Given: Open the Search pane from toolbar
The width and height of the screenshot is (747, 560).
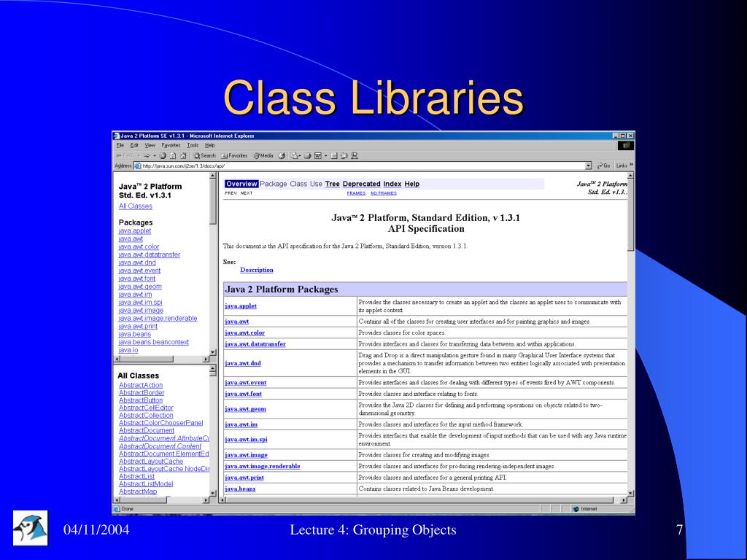Looking at the screenshot, I should coord(205,156).
